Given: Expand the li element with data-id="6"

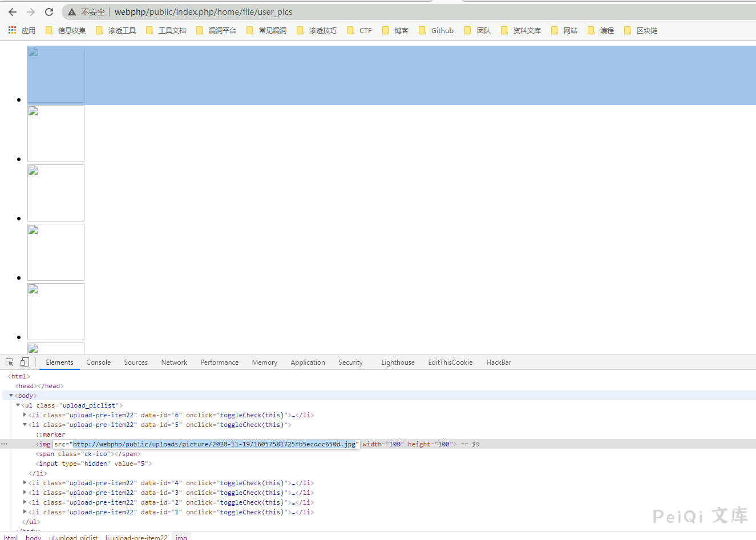Looking at the screenshot, I should point(25,415).
